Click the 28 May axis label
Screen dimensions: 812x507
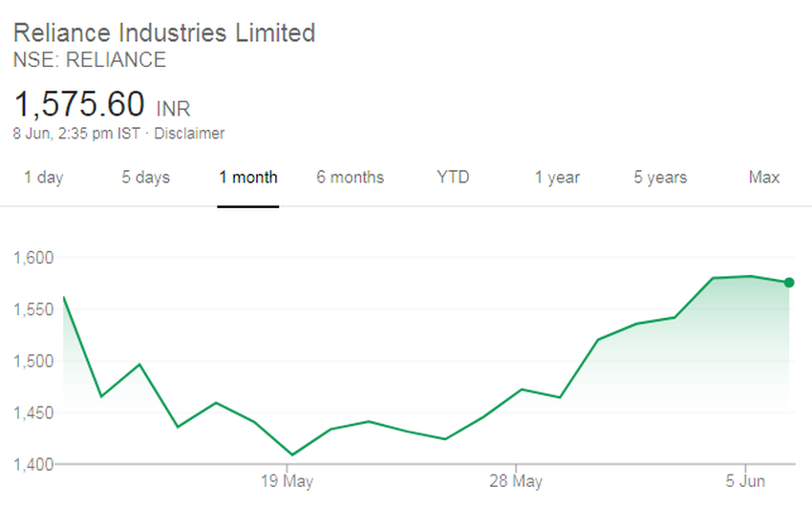(x=516, y=481)
